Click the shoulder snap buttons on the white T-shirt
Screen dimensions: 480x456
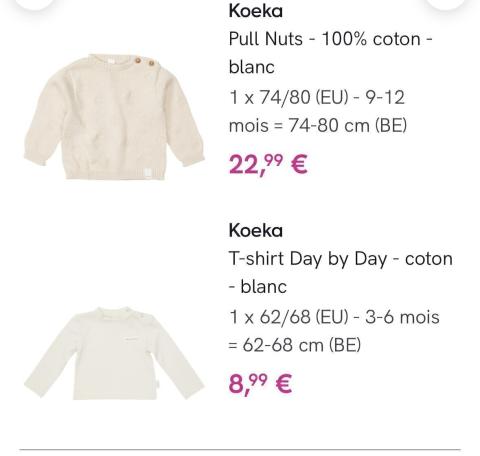coord(135,314)
